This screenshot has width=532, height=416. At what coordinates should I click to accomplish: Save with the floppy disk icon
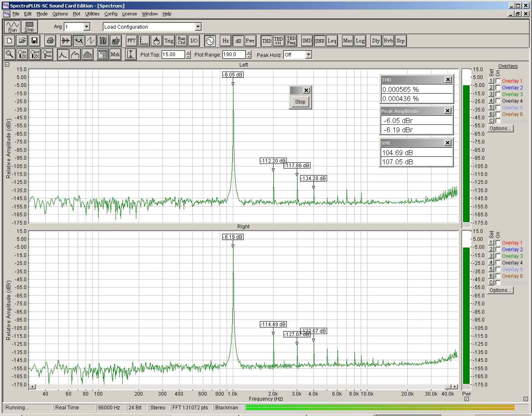pyautogui.click(x=34, y=41)
